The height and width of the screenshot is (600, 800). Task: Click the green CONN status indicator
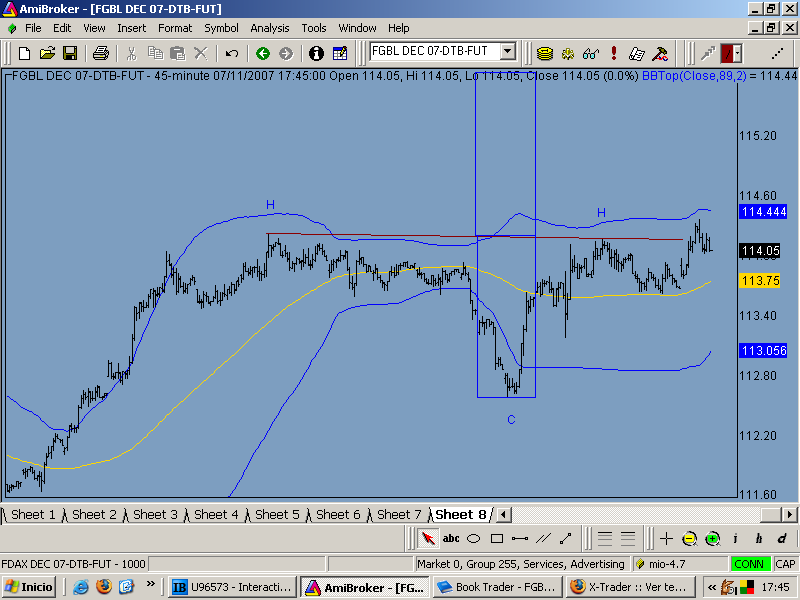[x=749, y=564]
